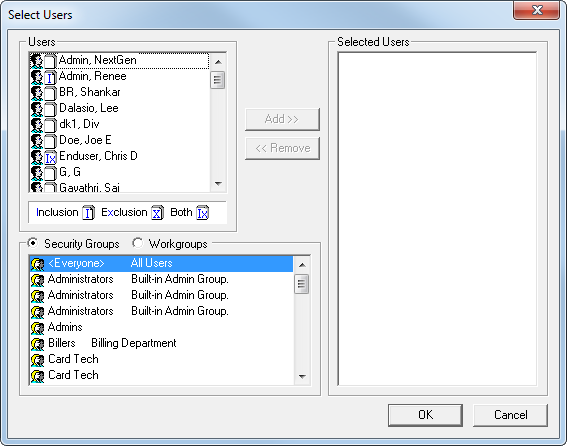The width and height of the screenshot is (567, 446).
Task: Click the group icon beside Billers
Action: (37, 344)
